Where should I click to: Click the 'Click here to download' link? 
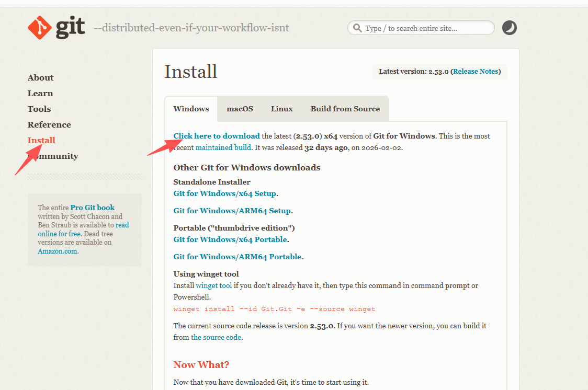(217, 136)
